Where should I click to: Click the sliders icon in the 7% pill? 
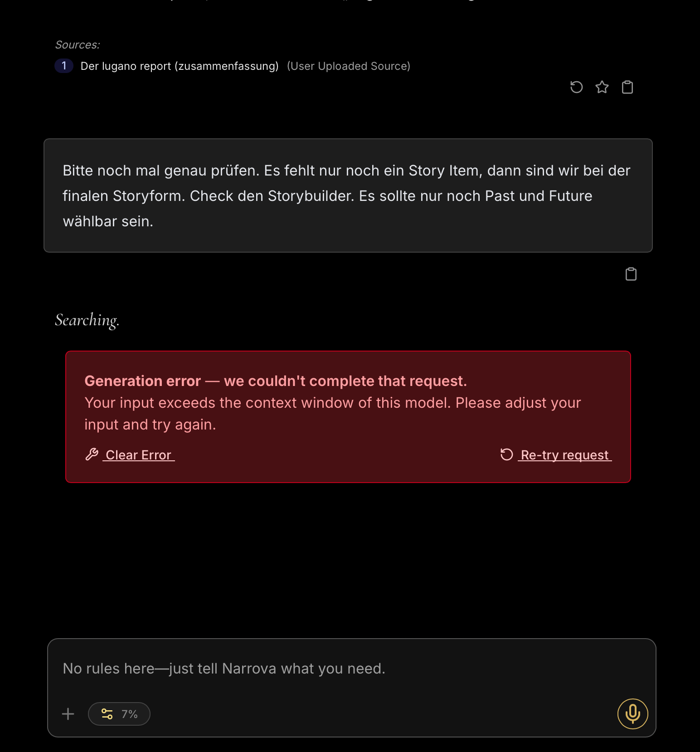pos(107,714)
